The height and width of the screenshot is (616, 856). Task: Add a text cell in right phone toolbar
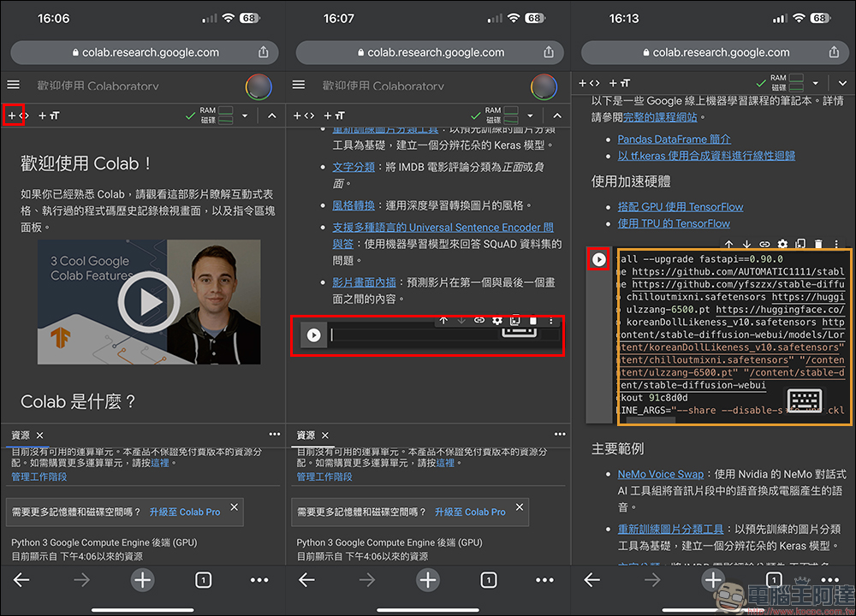[620, 83]
